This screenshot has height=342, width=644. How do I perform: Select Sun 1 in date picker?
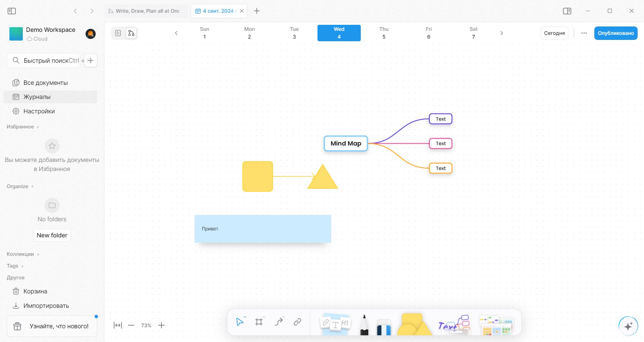(204, 33)
